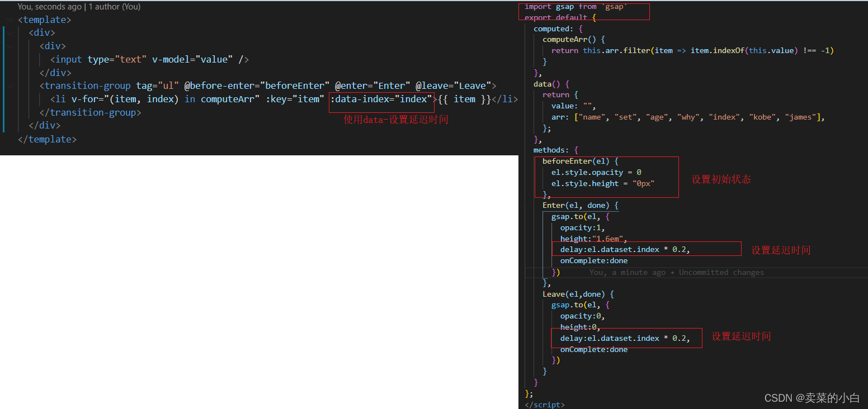Click the @leave="Leave" attribute

point(454,86)
